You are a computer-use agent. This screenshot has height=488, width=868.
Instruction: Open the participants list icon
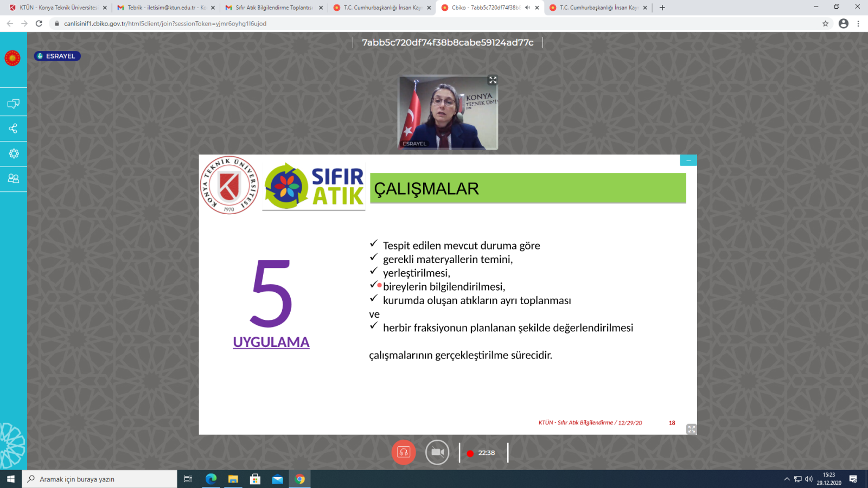[13, 178]
